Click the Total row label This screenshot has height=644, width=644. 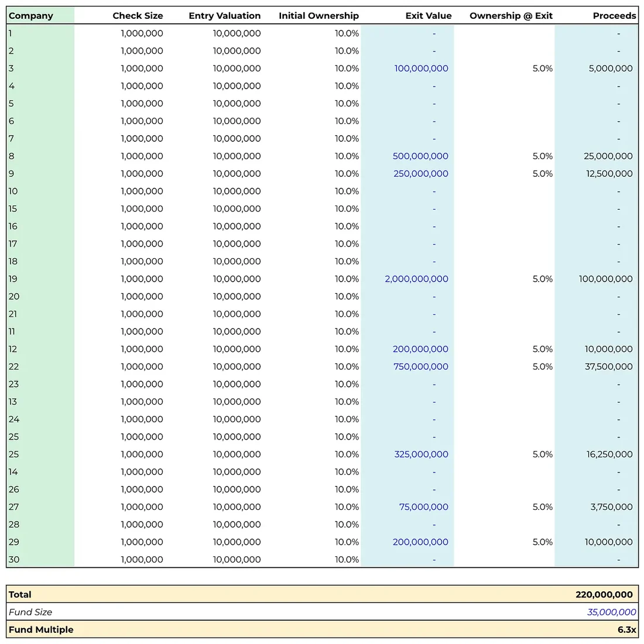point(20,594)
